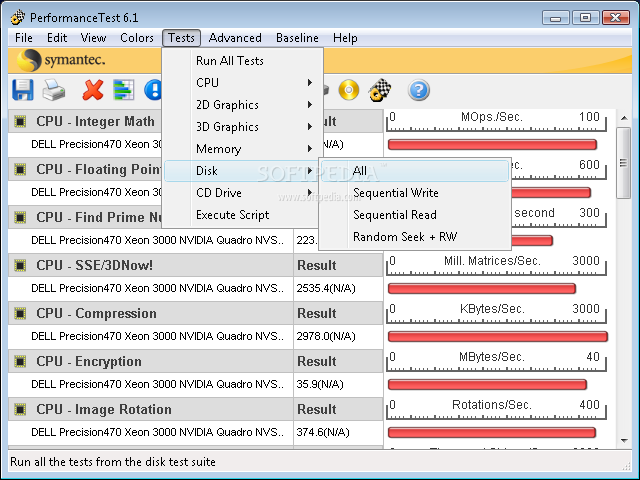Image resolution: width=640 pixels, height=480 pixels.
Task: Click the 35.9(N/A) result value
Action: 320,384
